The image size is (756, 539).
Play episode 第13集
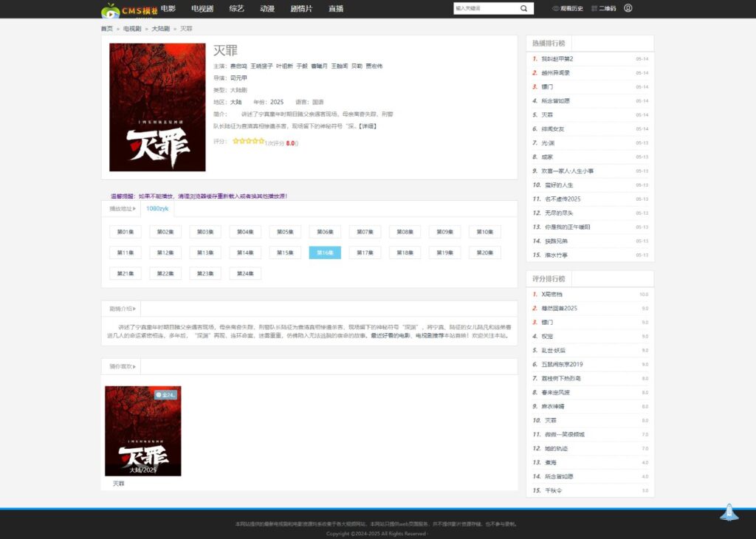(205, 253)
